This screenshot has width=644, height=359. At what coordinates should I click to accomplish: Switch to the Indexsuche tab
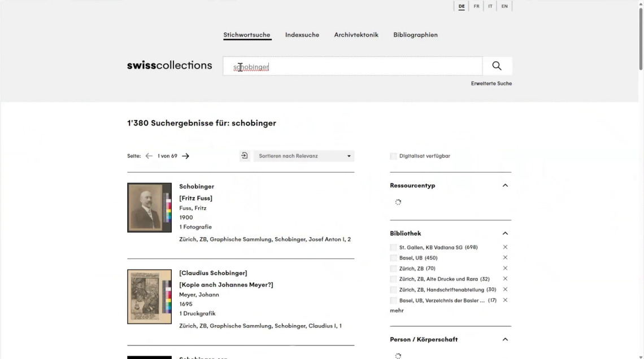pos(302,35)
